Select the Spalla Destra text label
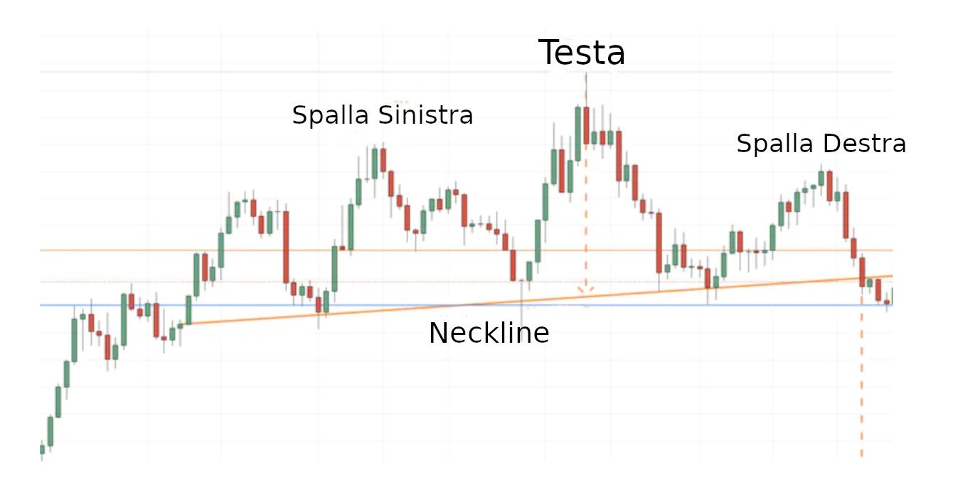 pyautogui.click(x=821, y=144)
